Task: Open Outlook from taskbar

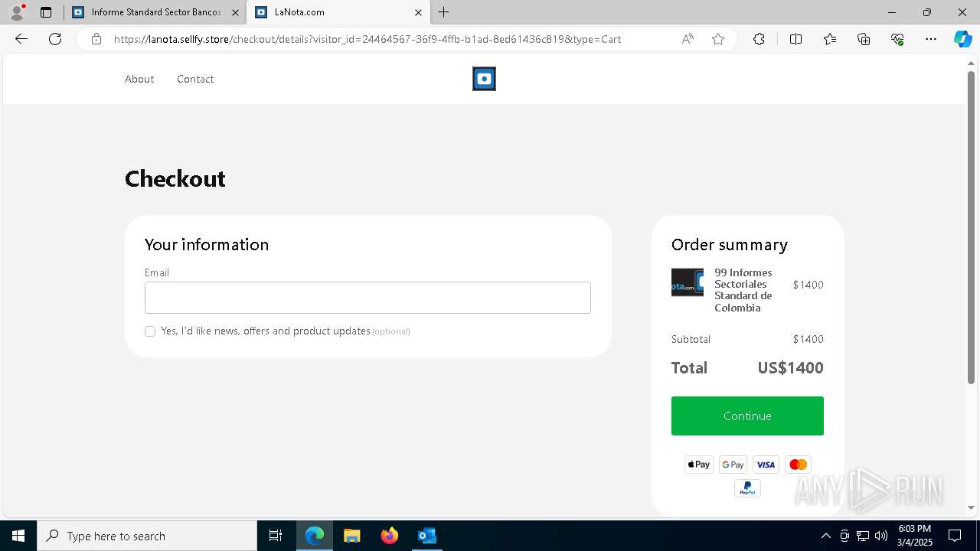Action: coord(426,536)
